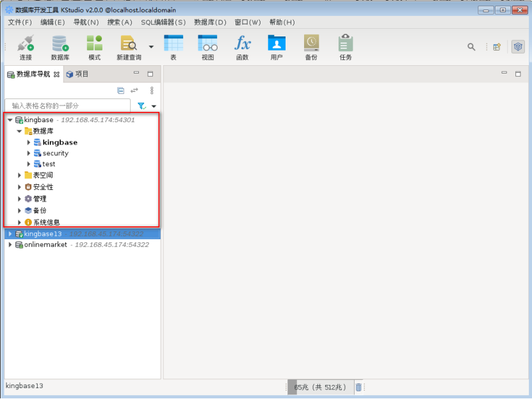This screenshot has width=532, height=399.
Task: Select the bold kingbase database
Action: click(x=56, y=143)
